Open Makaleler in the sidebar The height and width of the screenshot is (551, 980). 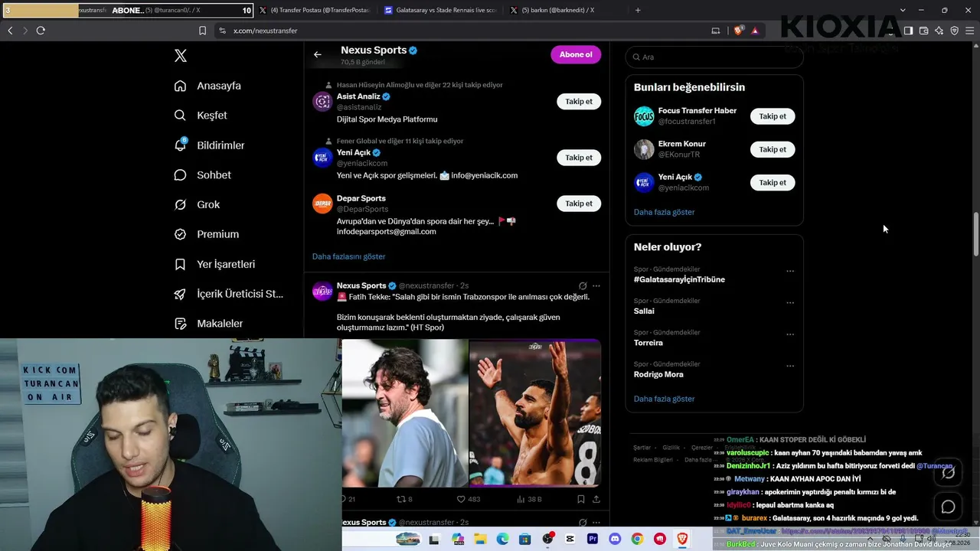209,324
